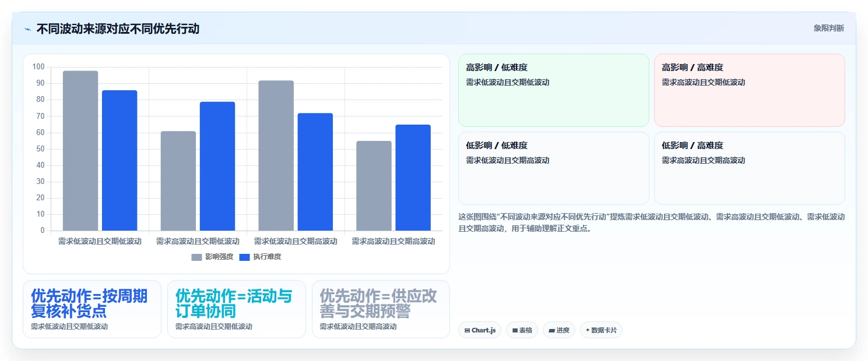Screen dimensions: 868x361
Task: Click the y-axis value 50
Action: click(40, 149)
